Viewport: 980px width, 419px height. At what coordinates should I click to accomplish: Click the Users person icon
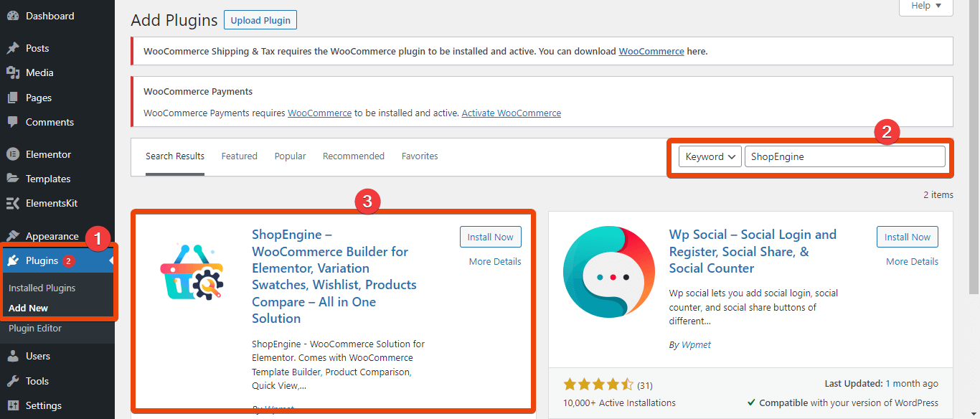click(13, 356)
